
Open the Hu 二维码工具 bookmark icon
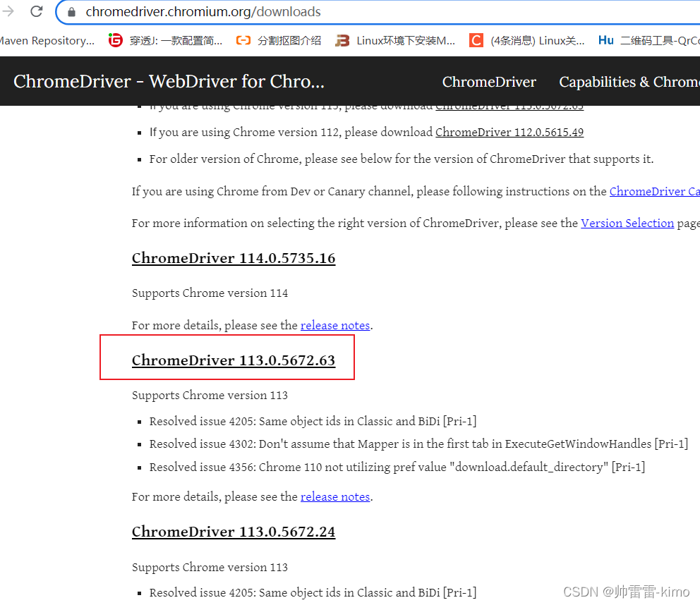click(606, 40)
